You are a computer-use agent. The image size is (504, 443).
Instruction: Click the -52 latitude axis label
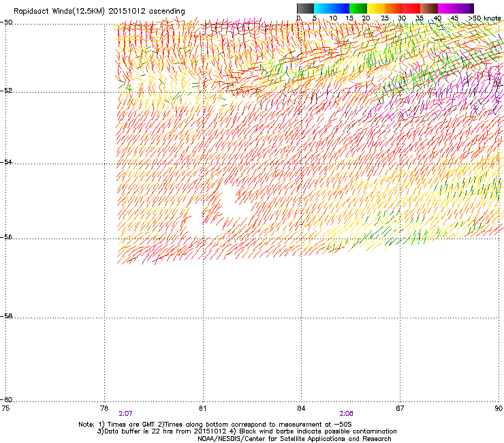pos(6,91)
